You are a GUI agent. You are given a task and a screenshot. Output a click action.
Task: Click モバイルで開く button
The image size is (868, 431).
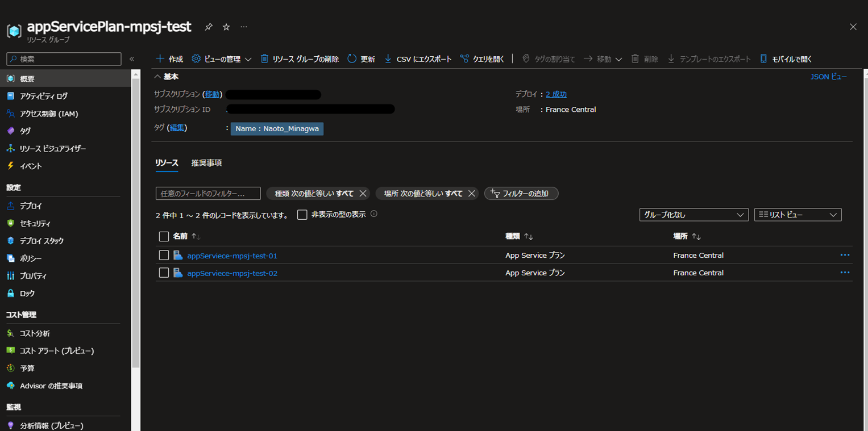[786, 59]
